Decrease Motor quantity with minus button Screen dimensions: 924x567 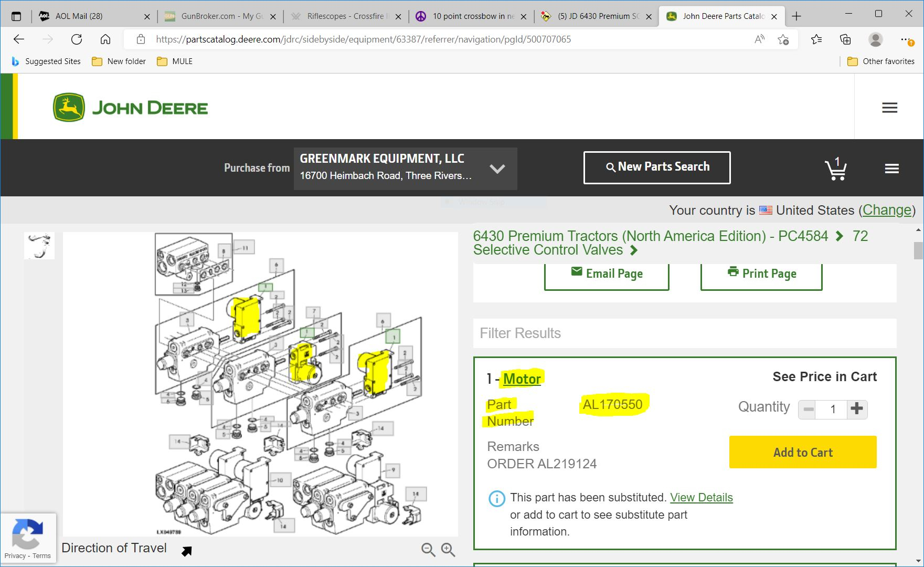[808, 409]
